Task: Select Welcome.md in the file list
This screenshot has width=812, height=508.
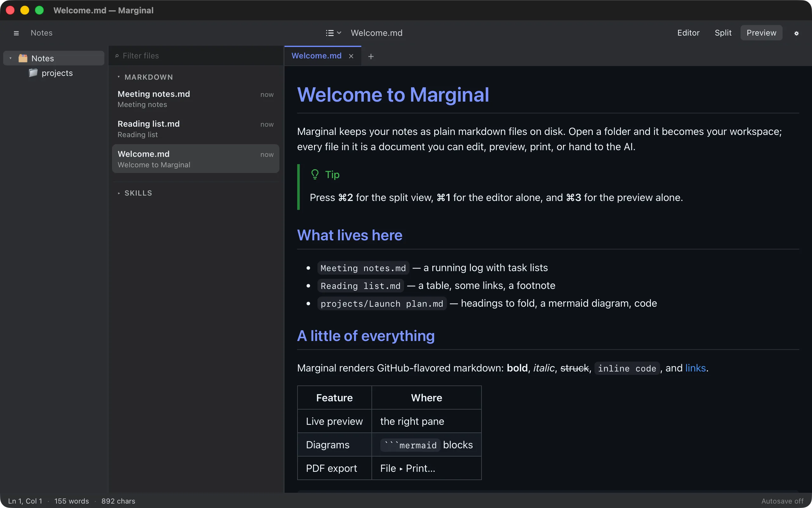Action: point(196,159)
